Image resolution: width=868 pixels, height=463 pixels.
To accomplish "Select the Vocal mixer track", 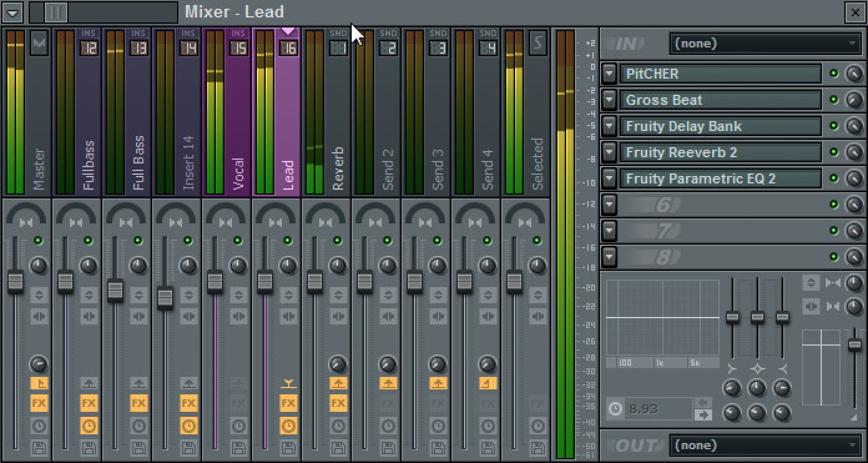I will [226, 112].
